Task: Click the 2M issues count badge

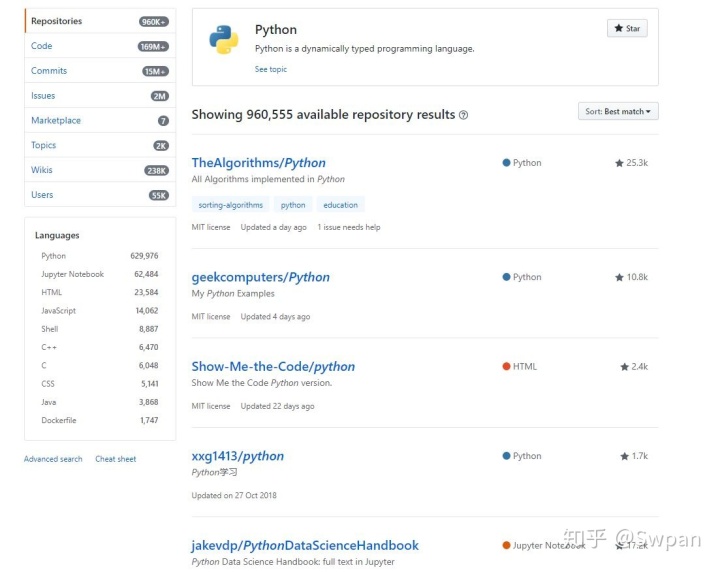Action: [160, 96]
